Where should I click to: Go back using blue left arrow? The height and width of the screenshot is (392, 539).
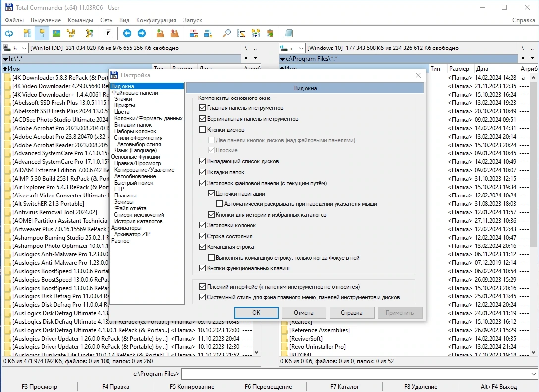[127, 33]
